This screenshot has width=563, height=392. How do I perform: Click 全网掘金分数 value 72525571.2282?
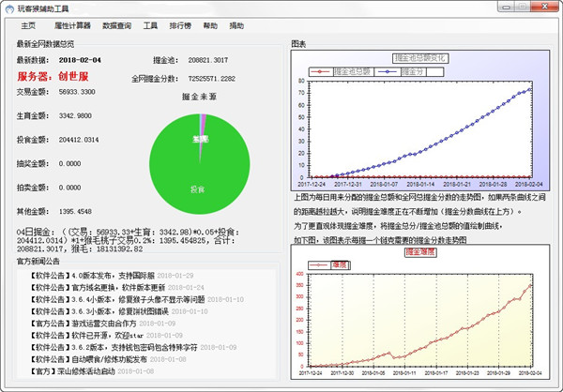click(212, 79)
